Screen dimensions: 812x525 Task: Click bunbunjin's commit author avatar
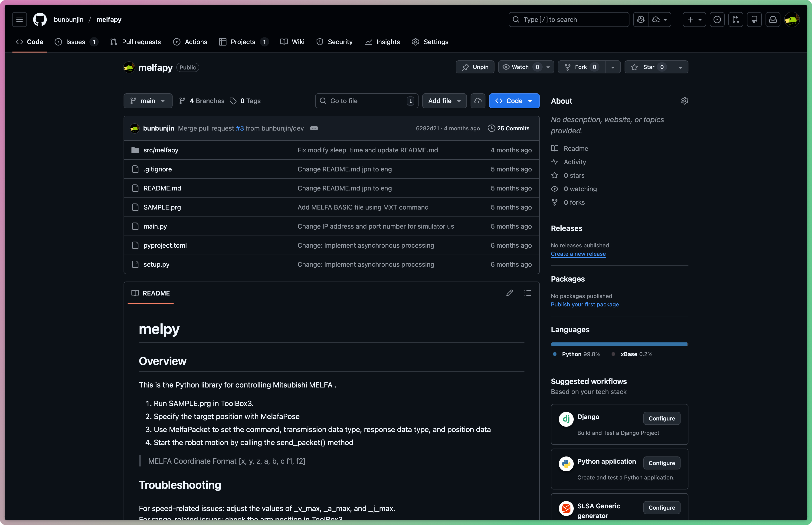click(134, 128)
